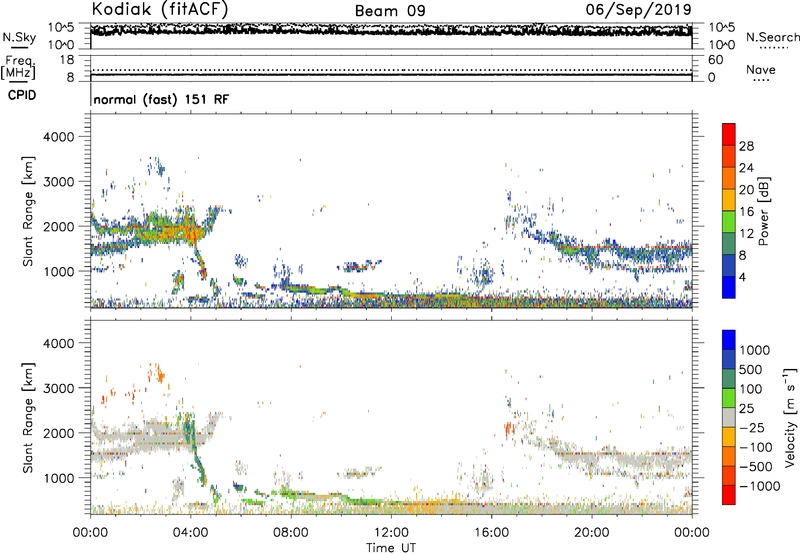Click the 20:00 time axis label
This screenshot has width=800, height=554.
[592, 533]
